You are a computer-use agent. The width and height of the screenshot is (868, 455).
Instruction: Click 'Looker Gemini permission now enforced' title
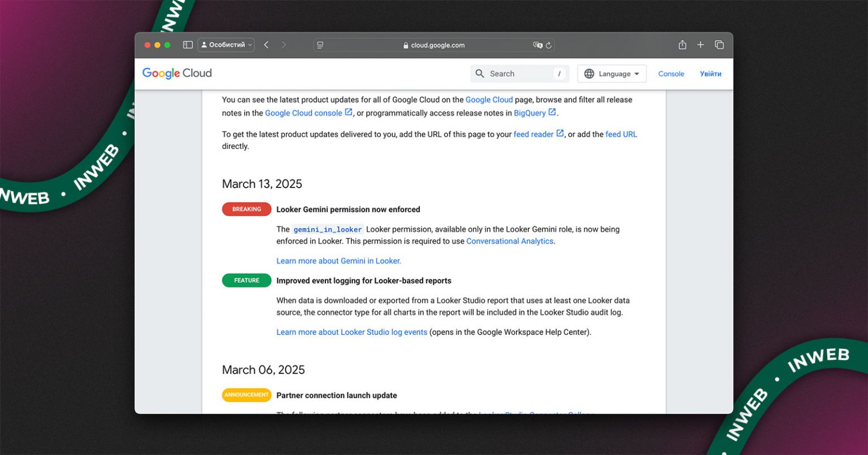348,209
